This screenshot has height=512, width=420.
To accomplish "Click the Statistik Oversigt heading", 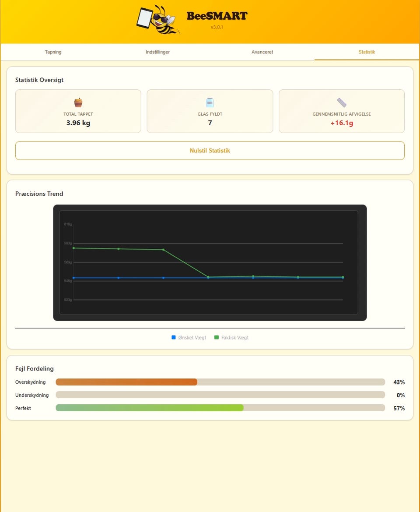I will tap(39, 80).
